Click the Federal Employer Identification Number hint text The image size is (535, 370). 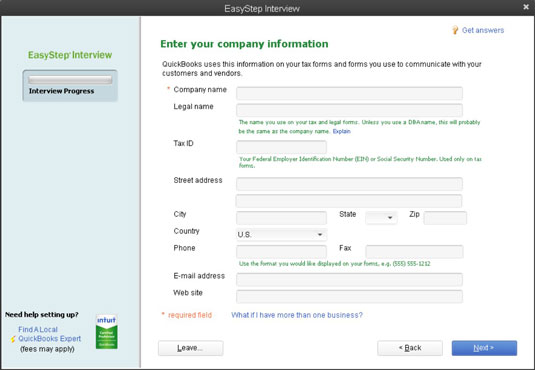pyautogui.click(x=360, y=162)
